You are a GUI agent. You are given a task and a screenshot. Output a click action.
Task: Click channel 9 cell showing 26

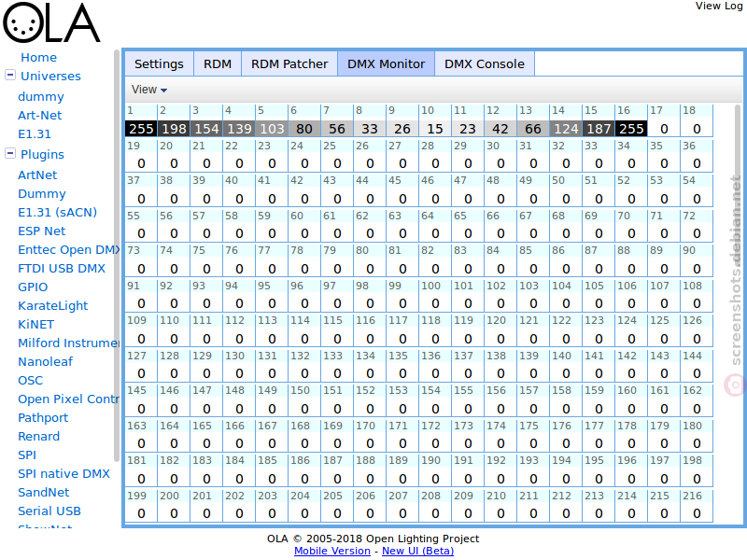tap(402, 120)
